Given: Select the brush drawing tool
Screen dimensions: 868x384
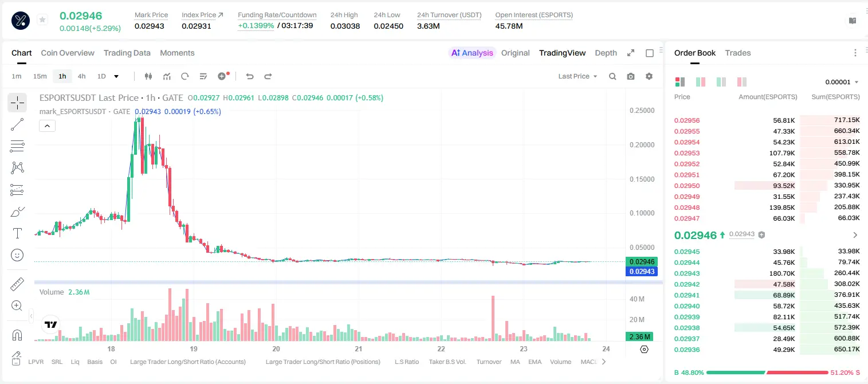Looking at the screenshot, I should coord(17,211).
